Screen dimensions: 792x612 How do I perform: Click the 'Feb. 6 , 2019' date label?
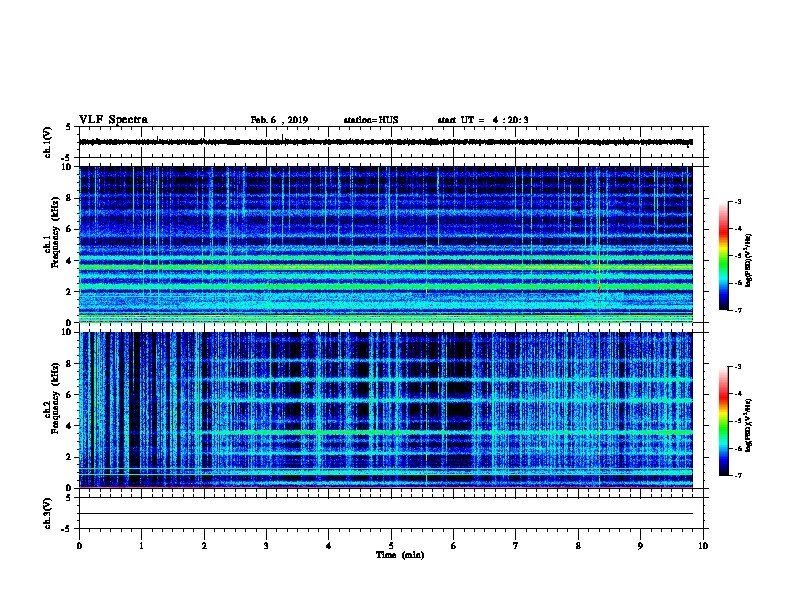[x=279, y=120]
